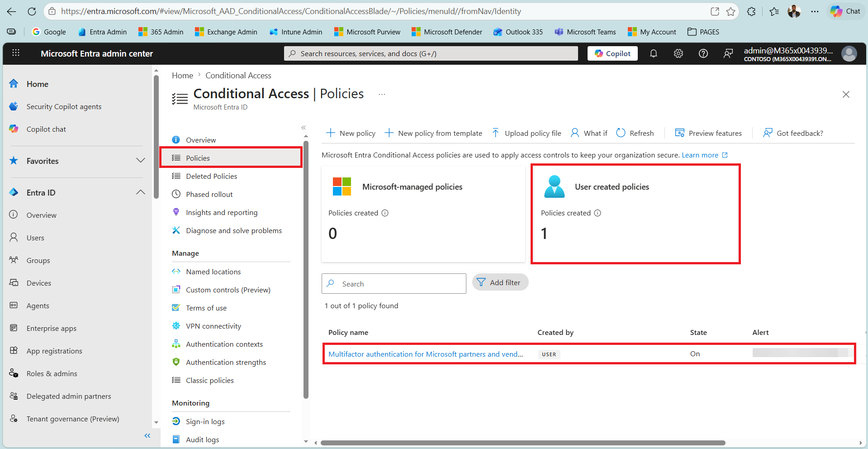Click Upload policy file

pos(526,133)
